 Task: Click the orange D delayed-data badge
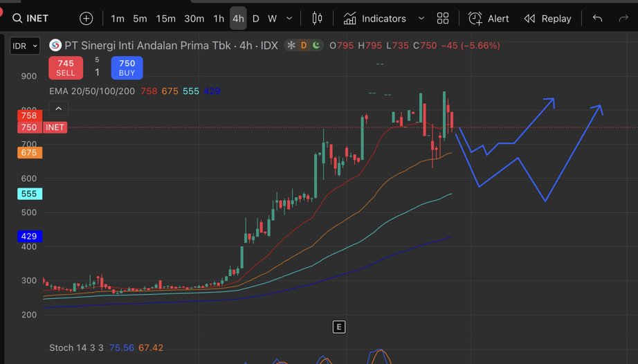[x=304, y=46]
